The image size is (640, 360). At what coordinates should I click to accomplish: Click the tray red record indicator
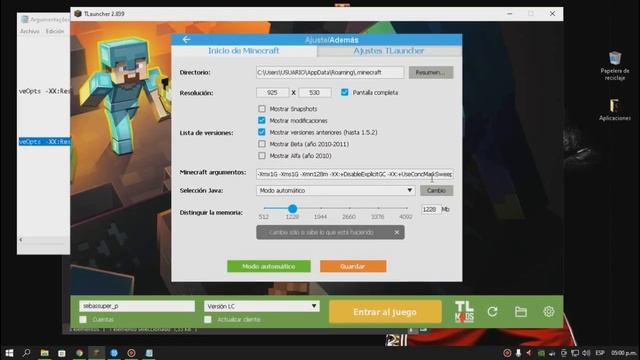point(507,353)
